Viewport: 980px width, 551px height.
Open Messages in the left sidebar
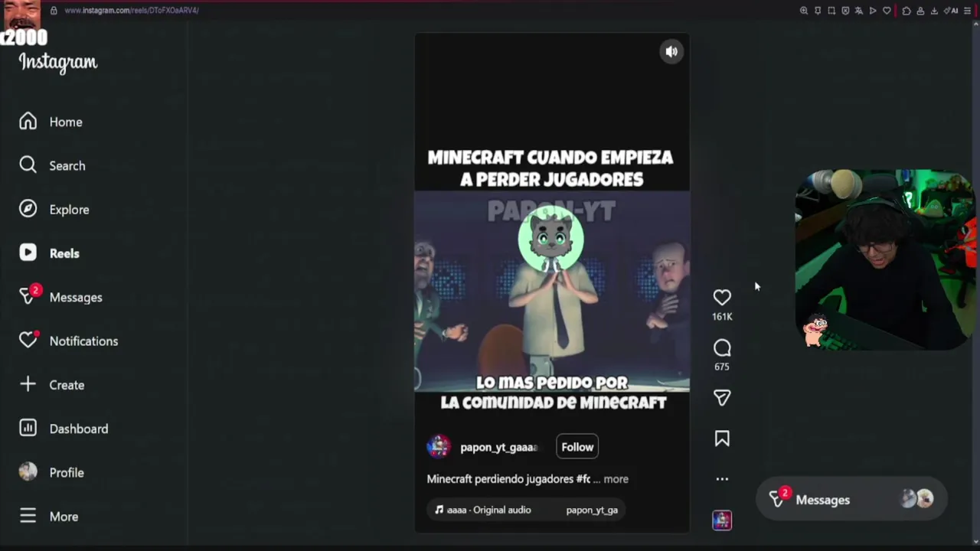60,297
